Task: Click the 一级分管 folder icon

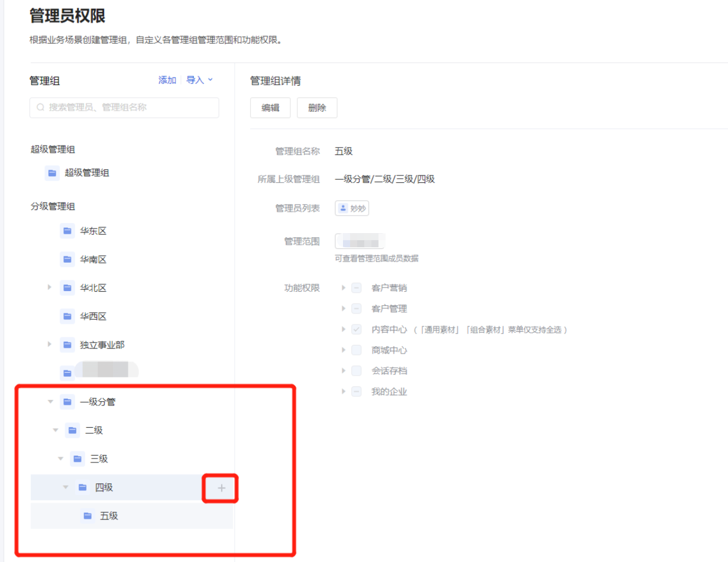Action: 67,402
